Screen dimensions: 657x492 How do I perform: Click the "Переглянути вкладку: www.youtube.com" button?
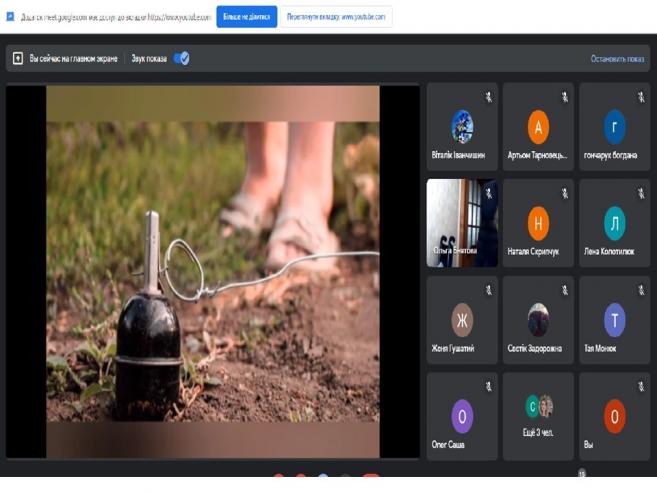[x=335, y=17]
